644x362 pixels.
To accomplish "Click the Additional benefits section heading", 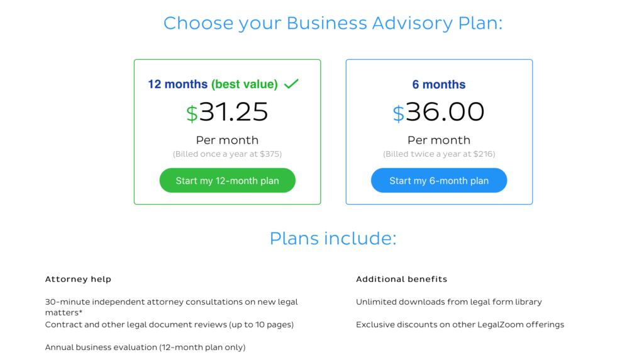I will [x=401, y=279].
